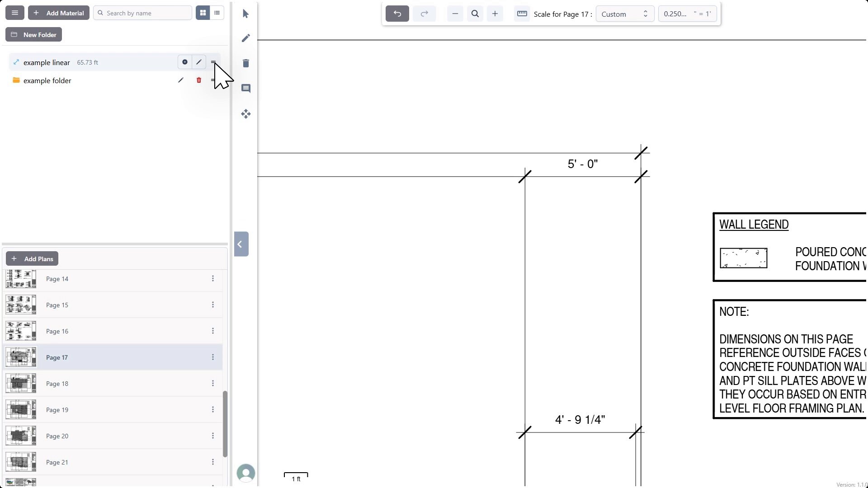Screen dimensions: 868x488
Task: Open Page 21 plan
Action: [113, 462]
